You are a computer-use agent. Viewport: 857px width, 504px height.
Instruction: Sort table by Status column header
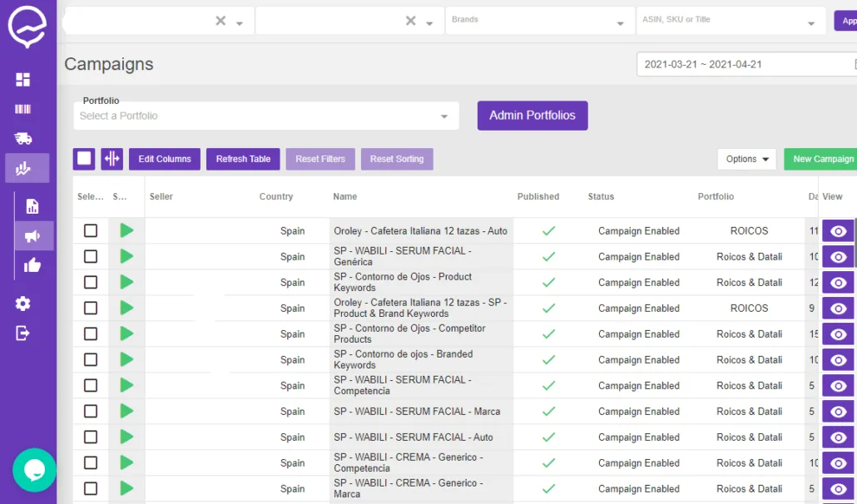pos(602,196)
